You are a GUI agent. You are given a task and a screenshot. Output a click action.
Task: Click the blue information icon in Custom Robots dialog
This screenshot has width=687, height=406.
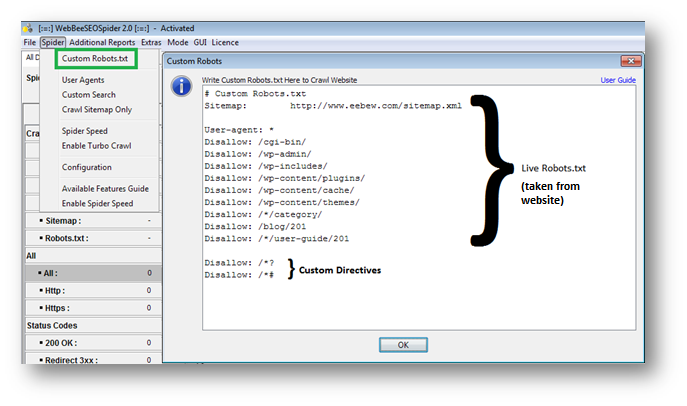181,86
